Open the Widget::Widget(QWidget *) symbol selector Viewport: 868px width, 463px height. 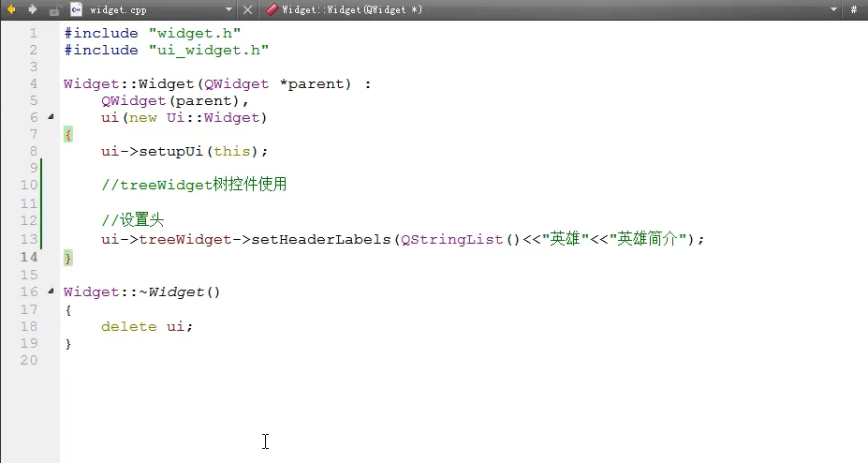point(352,9)
